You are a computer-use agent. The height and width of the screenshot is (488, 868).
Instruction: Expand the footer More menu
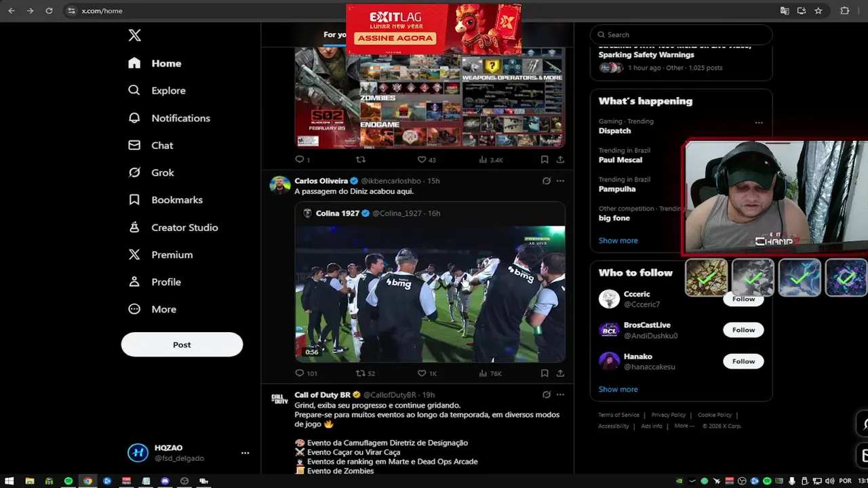[x=684, y=426]
